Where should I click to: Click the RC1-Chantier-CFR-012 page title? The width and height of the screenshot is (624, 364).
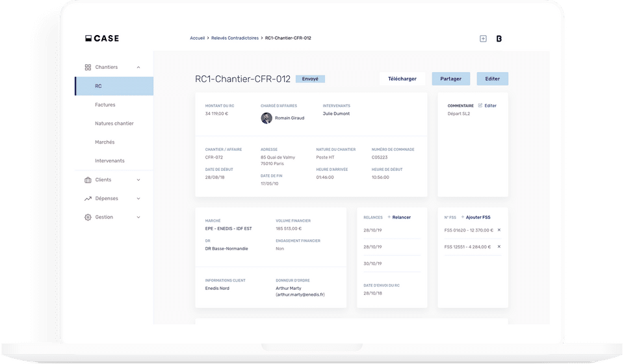coord(242,79)
